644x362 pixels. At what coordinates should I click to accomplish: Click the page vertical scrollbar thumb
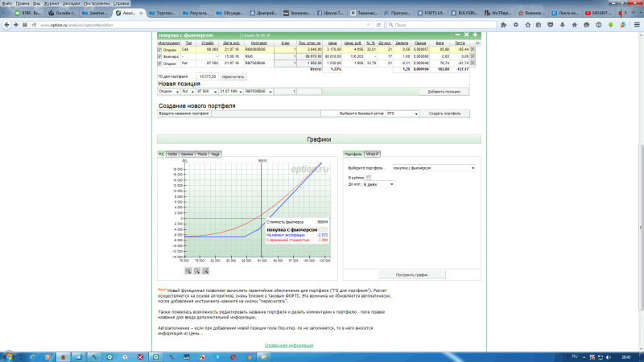click(641, 228)
